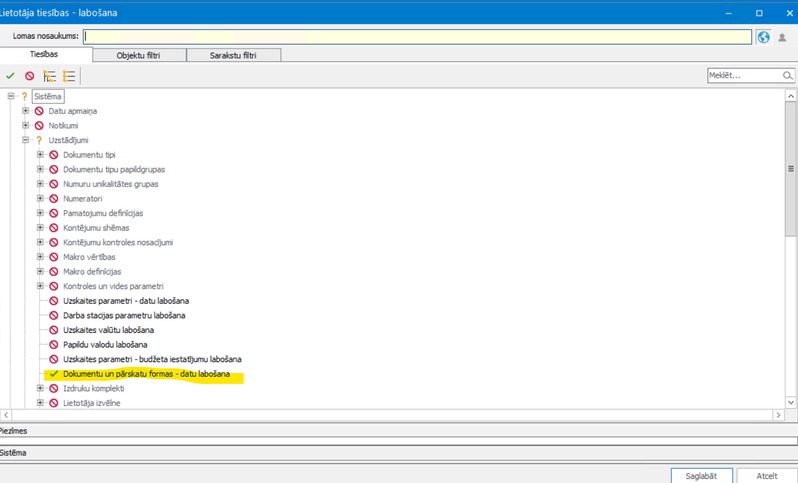The image size is (798, 483).
Task: Click the expand all tree toolbar icon
Action: tap(49, 76)
